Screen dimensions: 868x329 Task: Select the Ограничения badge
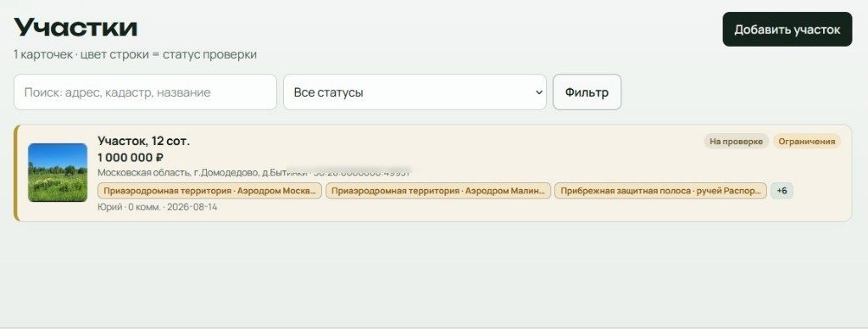pos(807,142)
